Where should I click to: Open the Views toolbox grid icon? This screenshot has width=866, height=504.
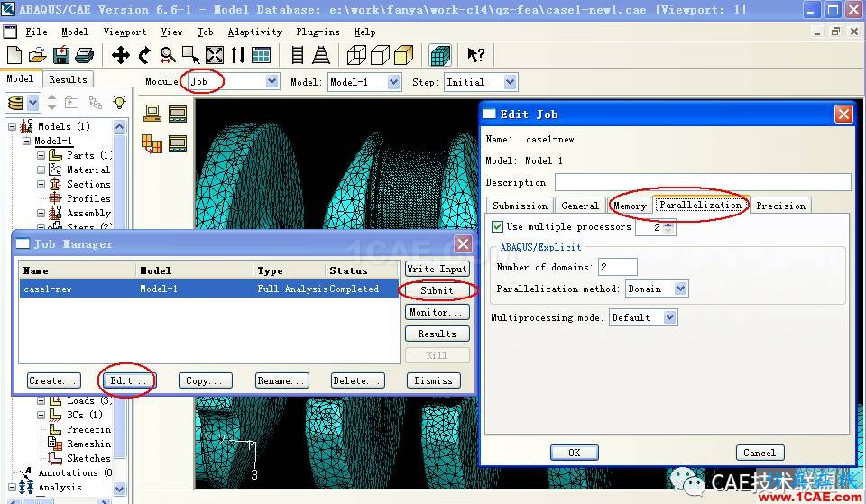coord(261,55)
